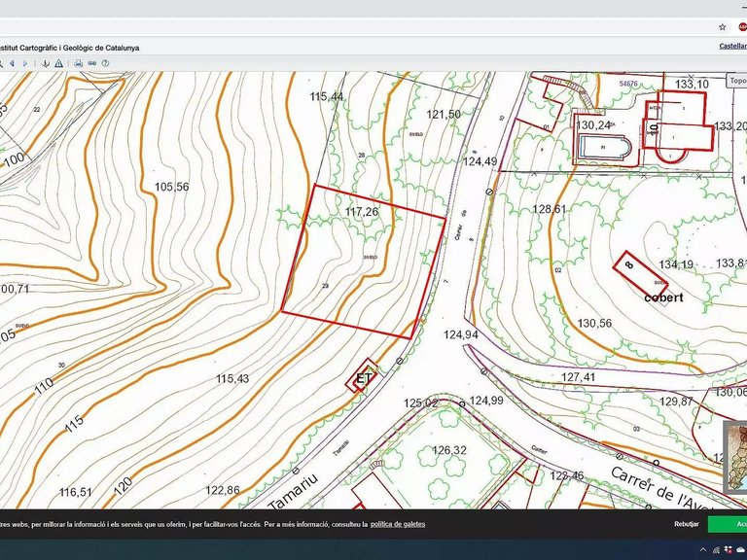Viewport: 747px width, 560px height.
Task: Open the política de galetes link
Action: (398, 524)
